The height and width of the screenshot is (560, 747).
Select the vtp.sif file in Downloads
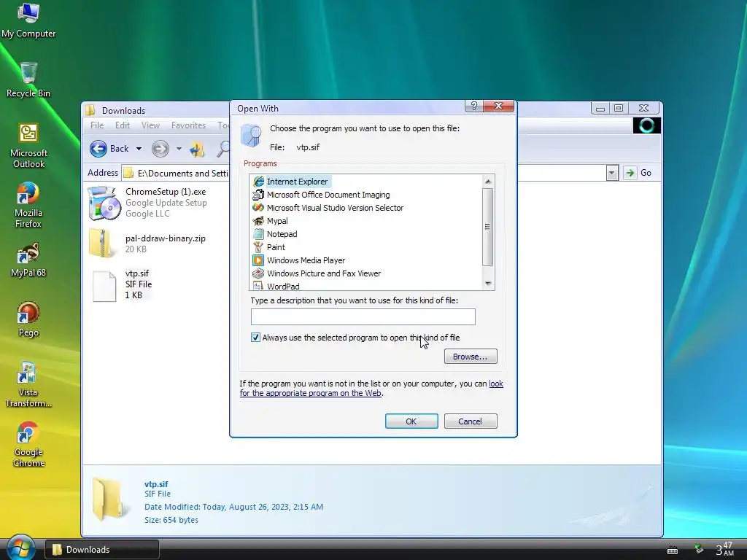coord(123,286)
